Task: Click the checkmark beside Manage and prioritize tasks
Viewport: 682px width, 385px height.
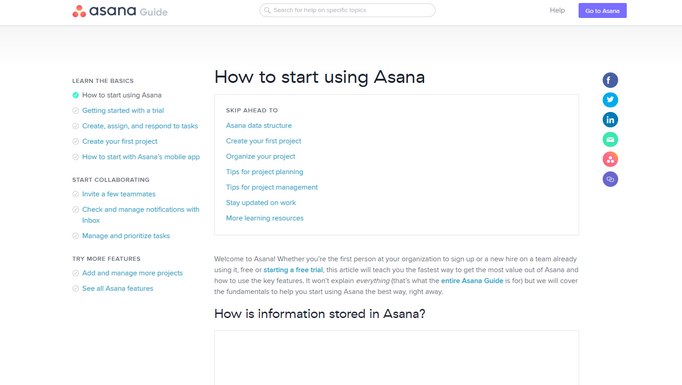Action: [75, 236]
